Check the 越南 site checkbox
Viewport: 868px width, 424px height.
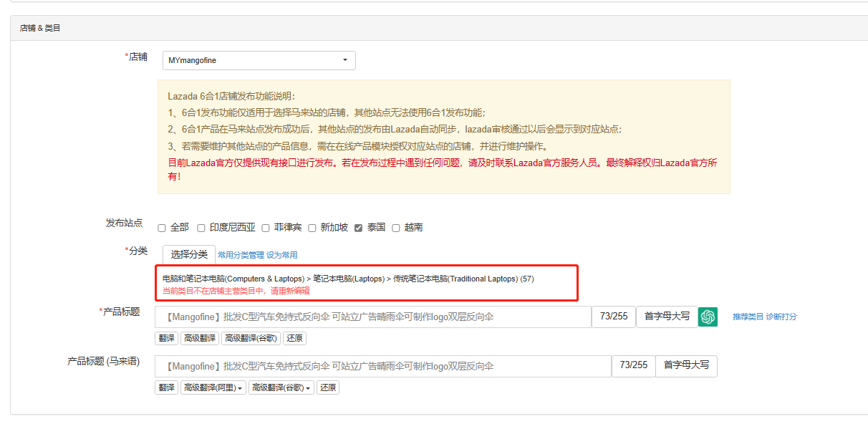pyautogui.click(x=396, y=228)
